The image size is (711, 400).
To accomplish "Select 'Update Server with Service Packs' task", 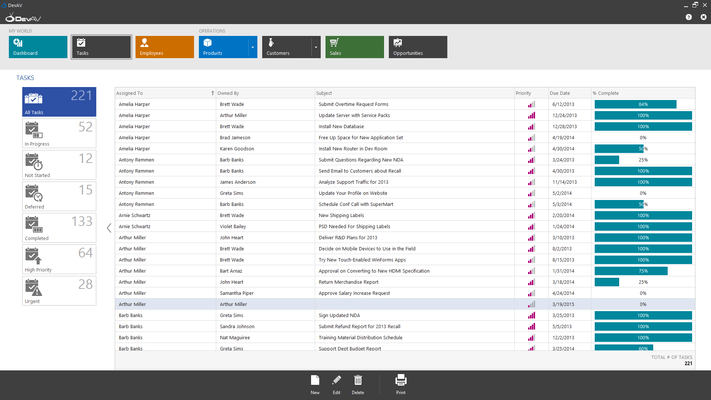I will [x=405, y=115].
